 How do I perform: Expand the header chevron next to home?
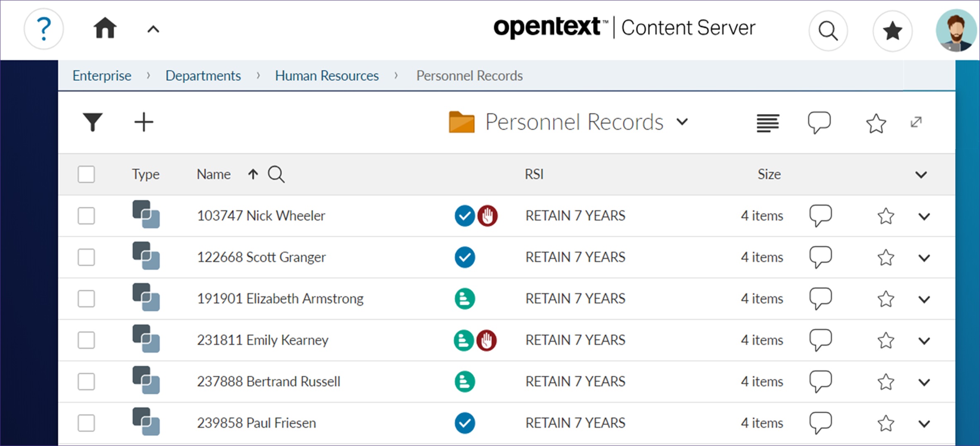(153, 29)
